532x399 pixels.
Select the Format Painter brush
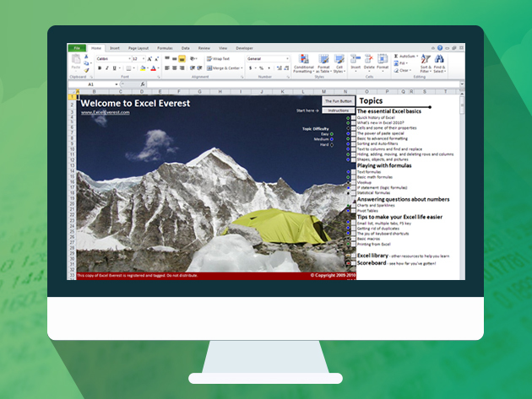86,70
